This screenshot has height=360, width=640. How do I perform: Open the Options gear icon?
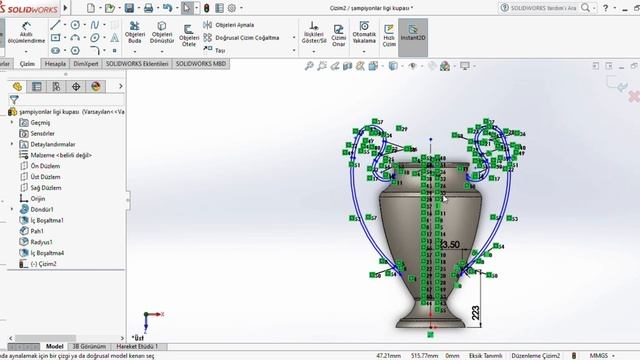[232, 8]
